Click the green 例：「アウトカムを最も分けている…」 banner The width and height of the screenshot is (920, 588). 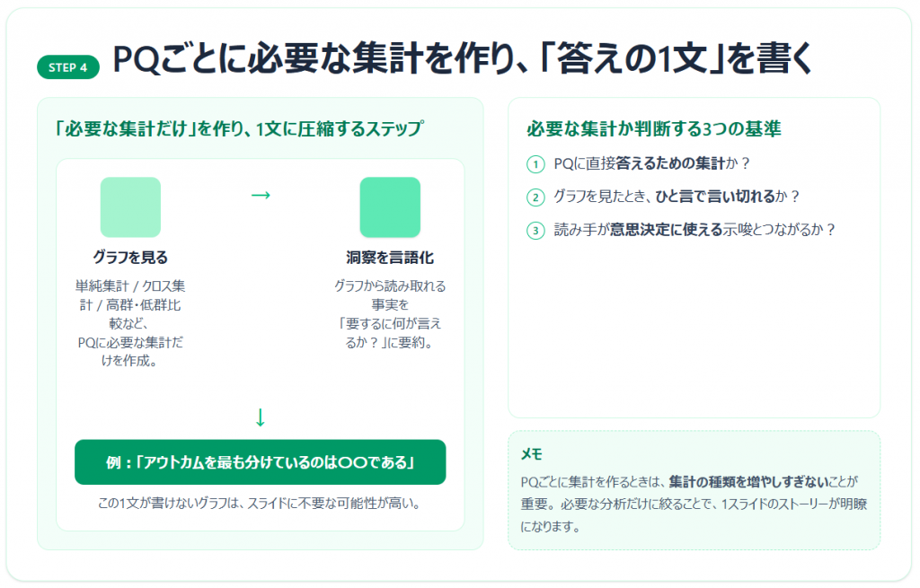[x=260, y=462]
